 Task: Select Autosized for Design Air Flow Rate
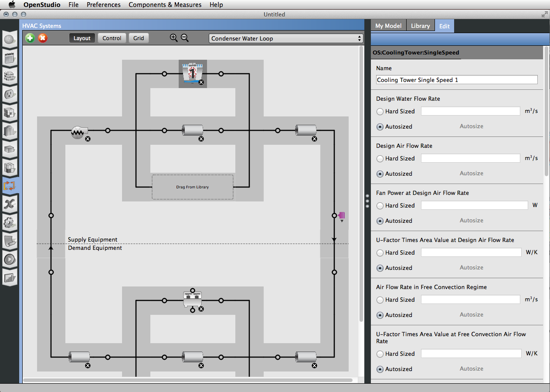[x=380, y=174]
